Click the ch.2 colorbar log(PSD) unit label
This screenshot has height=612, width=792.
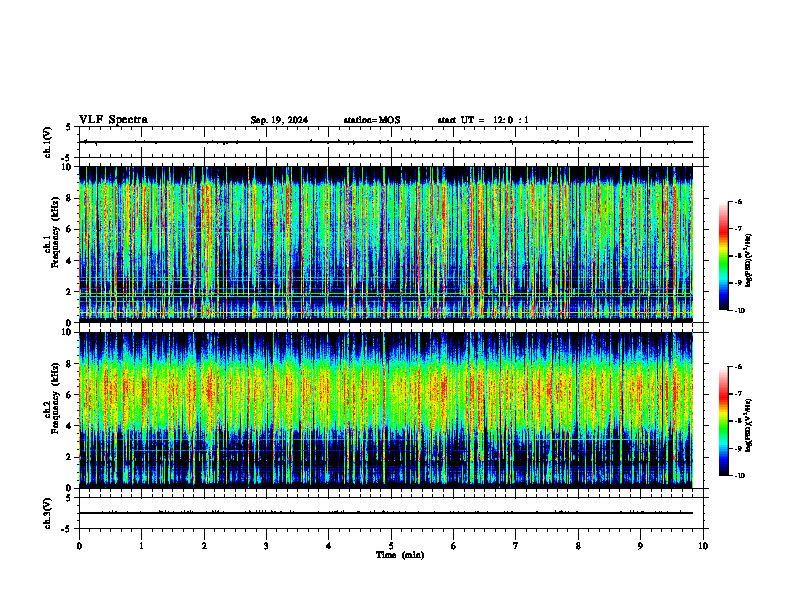point(749,426)
